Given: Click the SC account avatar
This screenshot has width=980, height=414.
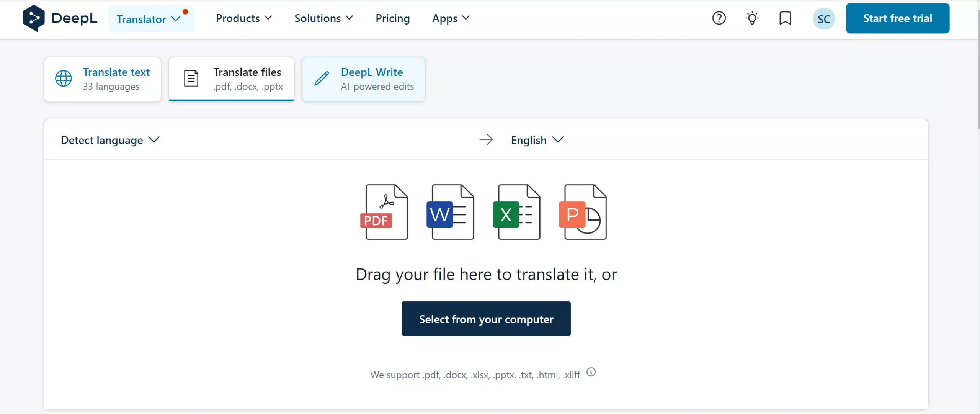Looking at the screenshot, I should tap(824, 18).
